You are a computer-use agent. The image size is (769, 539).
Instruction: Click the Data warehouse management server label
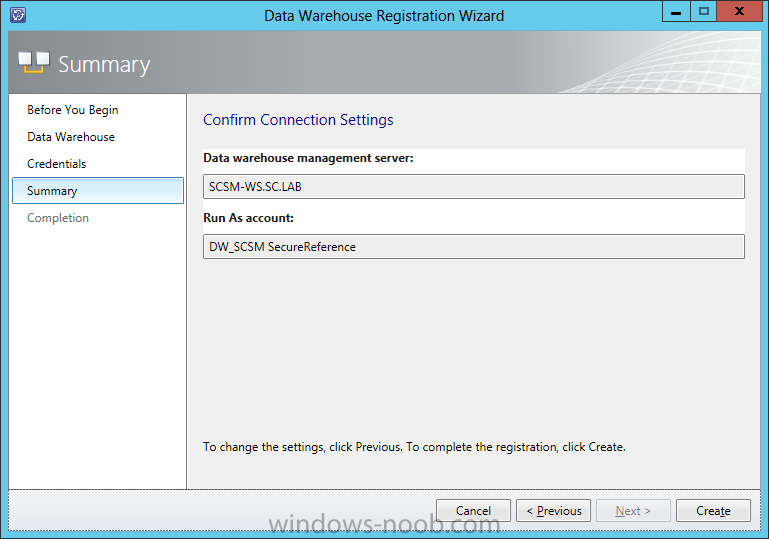308,158
